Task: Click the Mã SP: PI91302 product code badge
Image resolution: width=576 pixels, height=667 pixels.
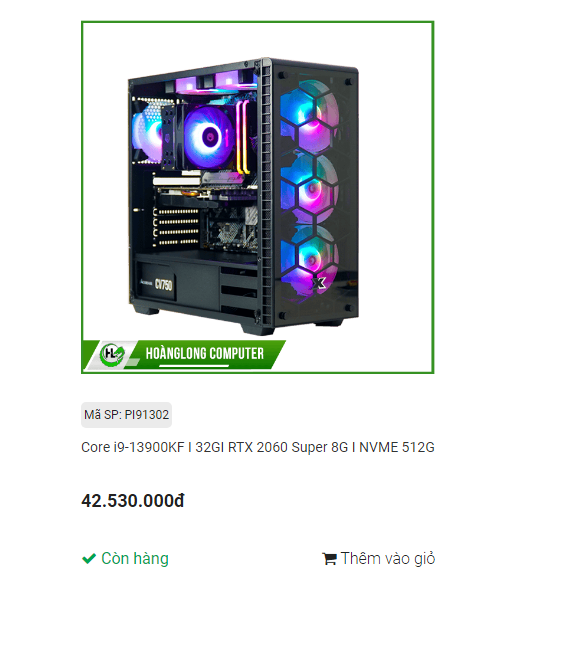Action: coord(127,415)
